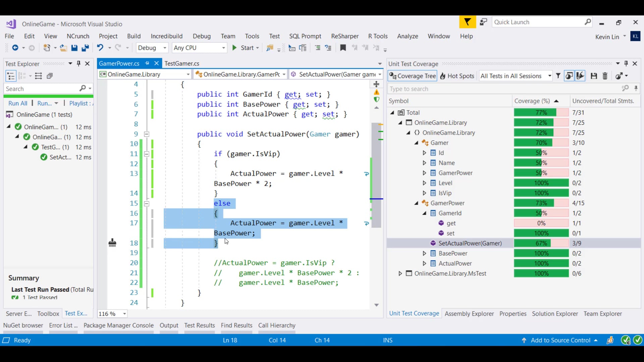Adjust the 116% editor zoom control

coord(112,314)
